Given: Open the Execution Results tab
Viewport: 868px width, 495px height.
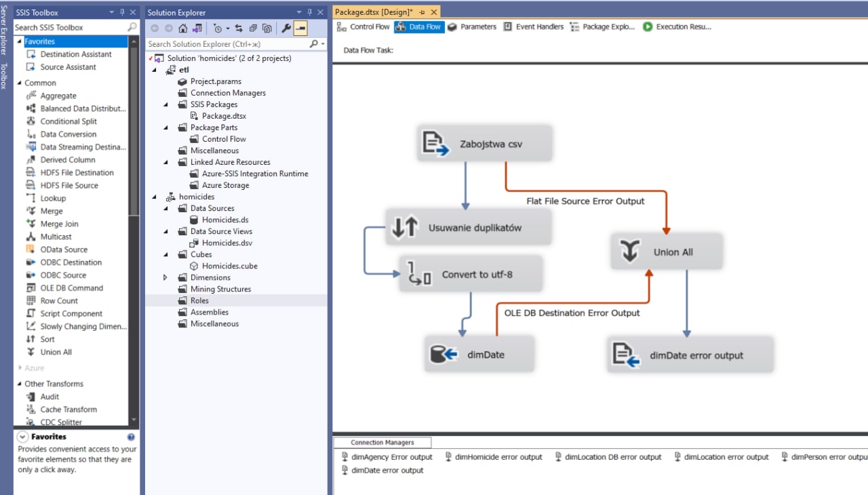Looking at the screenshot, I should (677, 27).
